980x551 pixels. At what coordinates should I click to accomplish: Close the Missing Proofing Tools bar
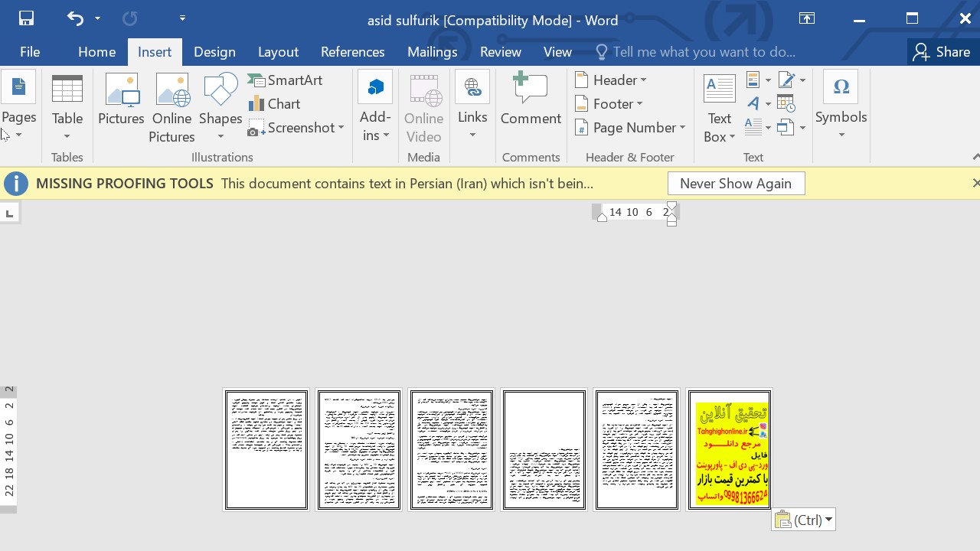[x=975, y=184]
